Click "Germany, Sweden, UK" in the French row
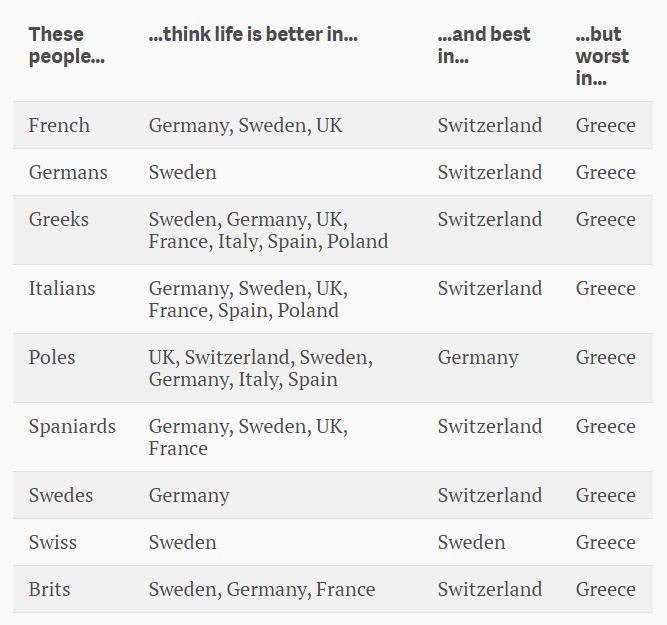 (x=245, y=125)
